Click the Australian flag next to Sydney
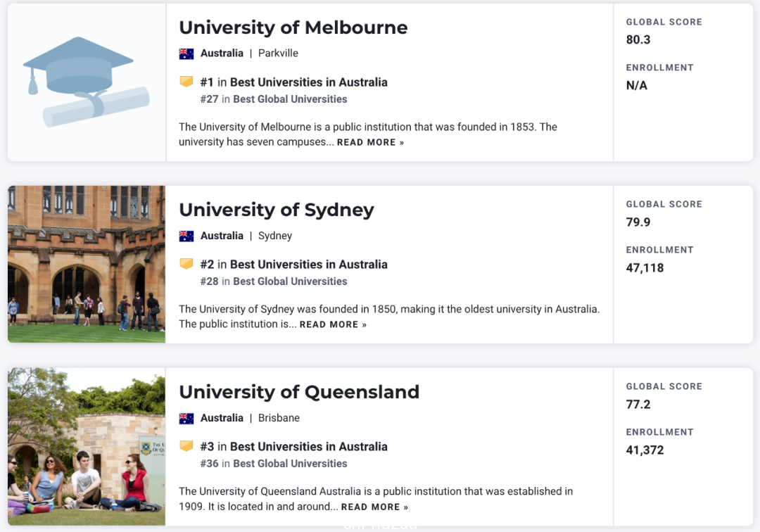Screen dimensions: 760x532 [x=186, y=236]
